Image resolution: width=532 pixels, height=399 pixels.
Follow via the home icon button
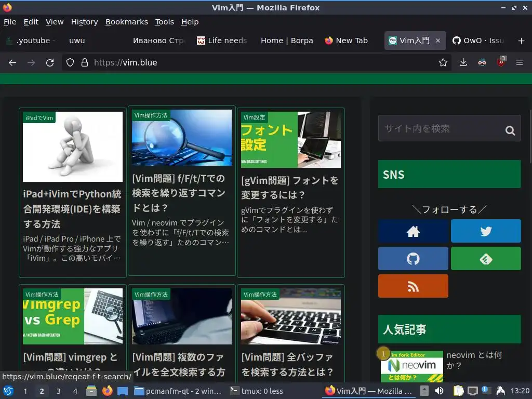click(413, 231)
